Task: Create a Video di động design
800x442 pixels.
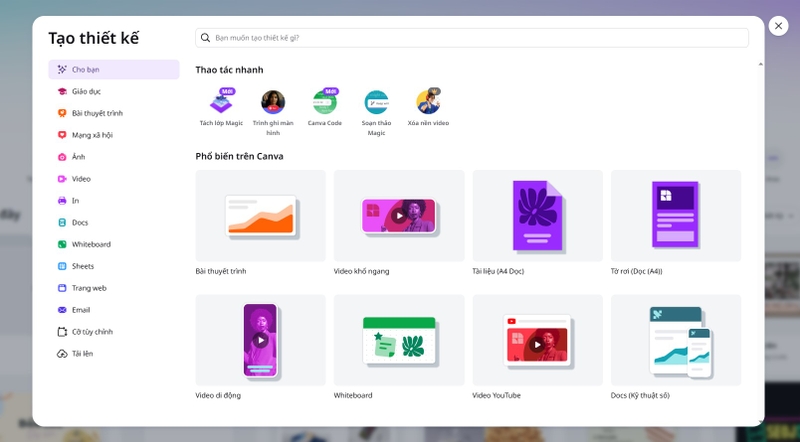Action: (261, 340)
